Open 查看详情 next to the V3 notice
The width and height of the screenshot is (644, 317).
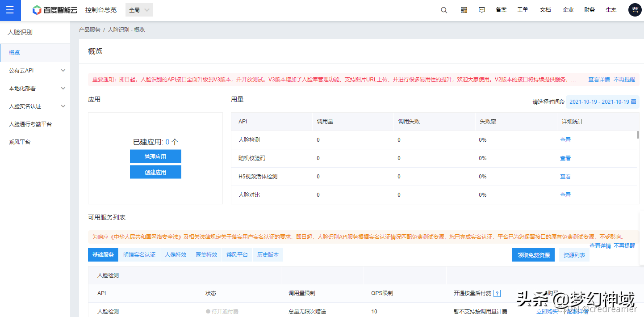pyautogui.click(x=599, y=79)
